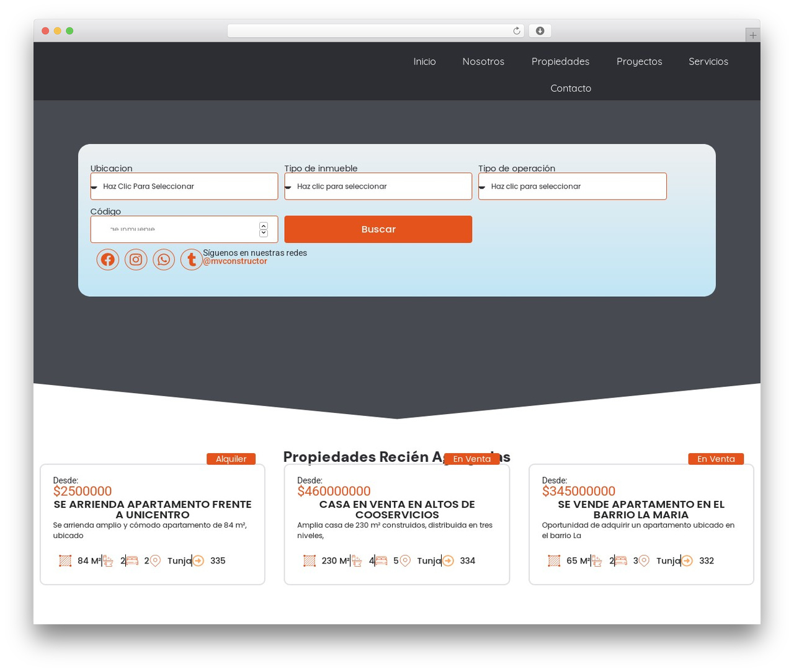
Task: Increment the Código number stepper
Action: pyautogui.click(x=264, y=226)
